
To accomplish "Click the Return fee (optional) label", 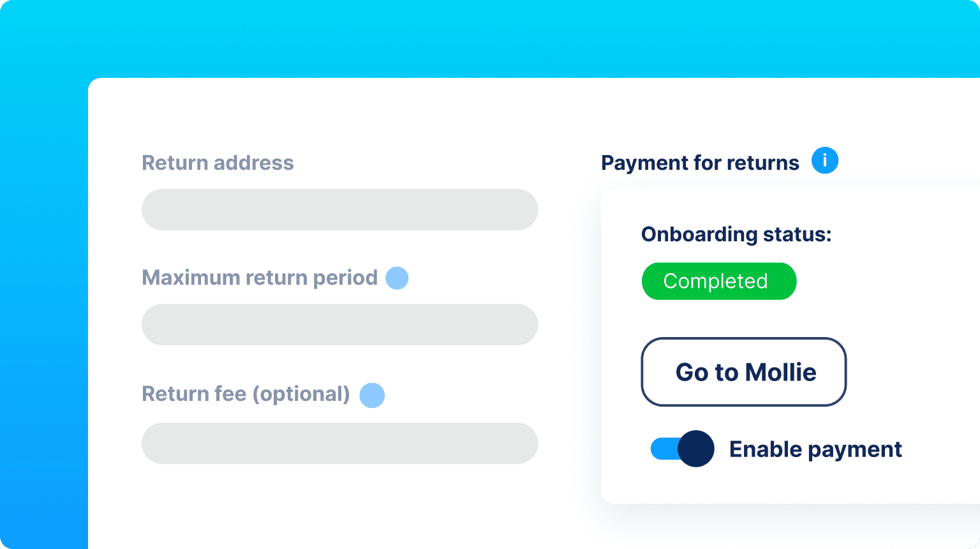I will pos(246,395).
